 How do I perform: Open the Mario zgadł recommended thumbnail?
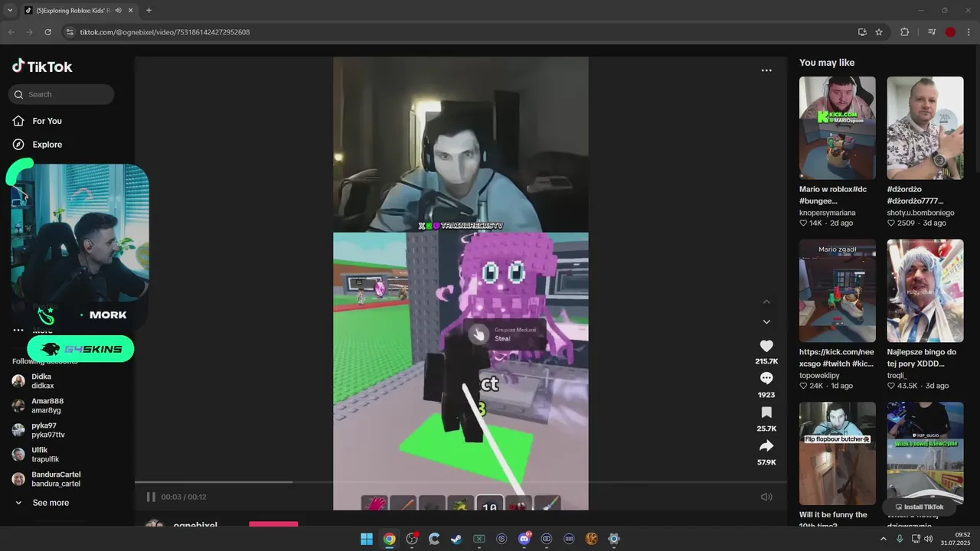click(x=838, y=291)
